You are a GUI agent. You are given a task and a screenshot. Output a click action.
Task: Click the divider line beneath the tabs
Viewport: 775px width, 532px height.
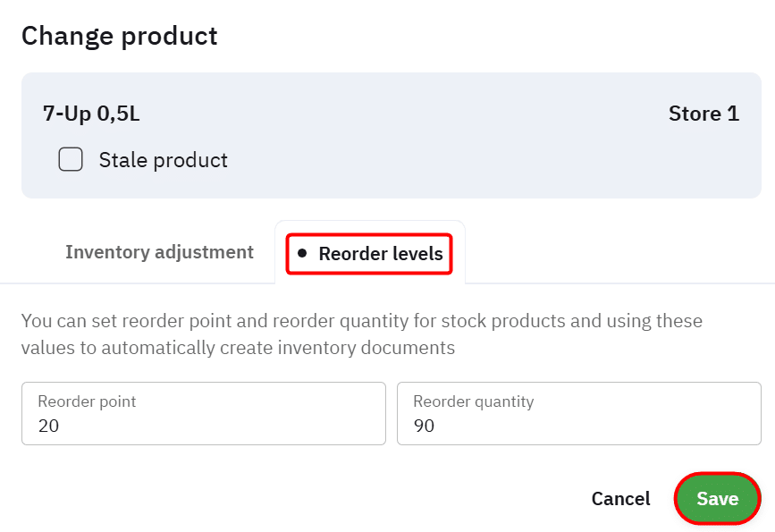tap(617, 283)
